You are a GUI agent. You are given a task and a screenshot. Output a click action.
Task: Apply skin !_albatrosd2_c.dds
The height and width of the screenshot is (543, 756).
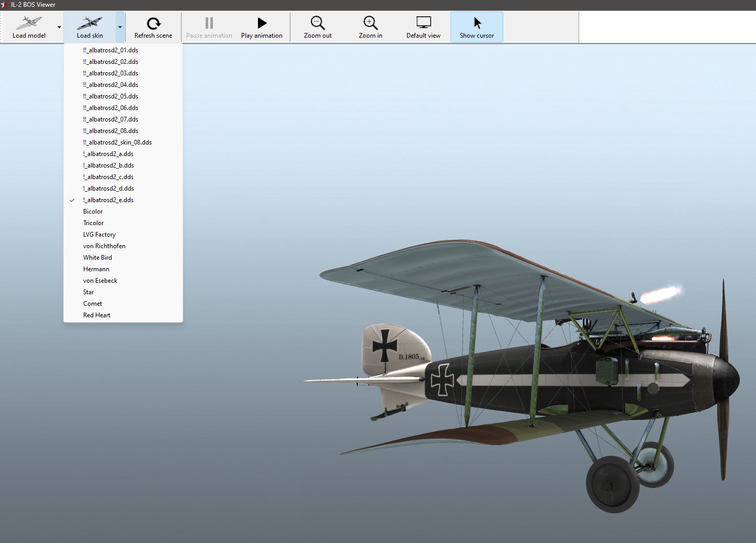[x=123, y=177]
